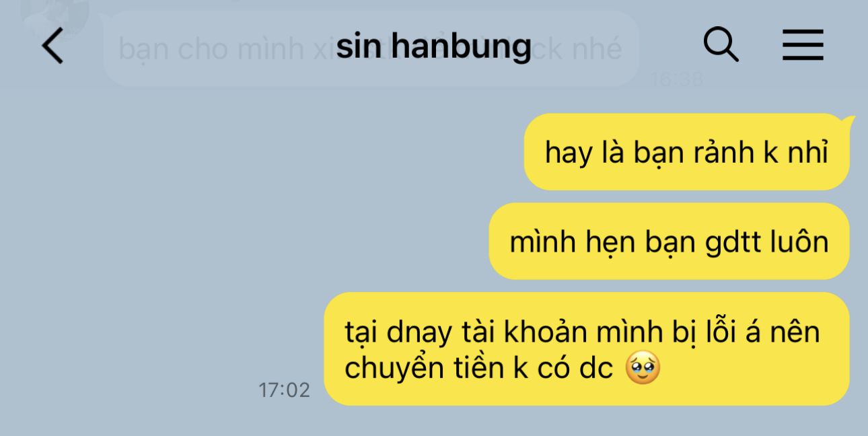Click "chuyển tiền k có dc" text line
Viewport: 868px width, 436px height.
pyautogui.click(x=478, y=369)
